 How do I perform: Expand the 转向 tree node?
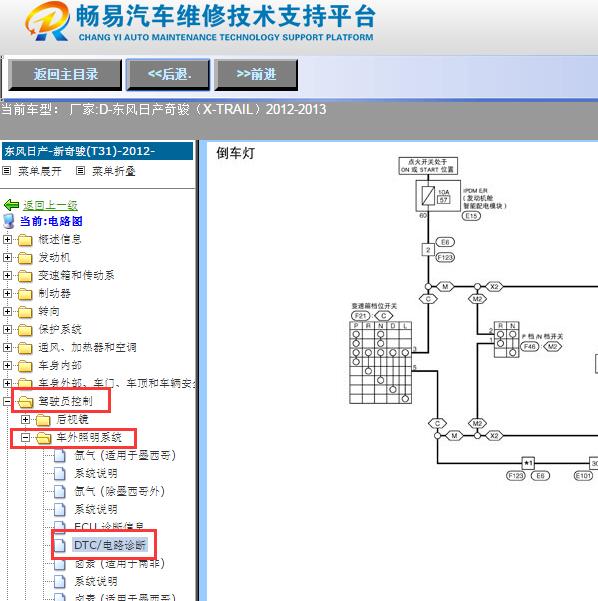(x=7, y=312)
